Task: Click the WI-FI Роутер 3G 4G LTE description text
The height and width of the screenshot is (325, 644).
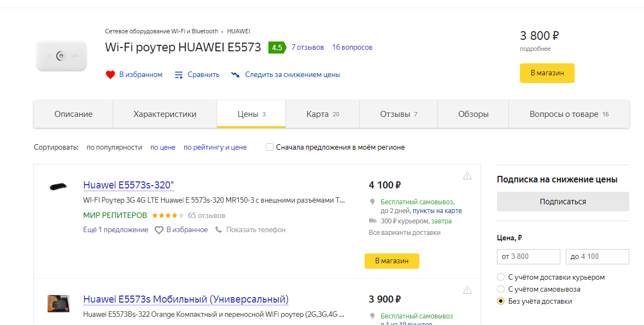Action: click(x=214, y=200)
